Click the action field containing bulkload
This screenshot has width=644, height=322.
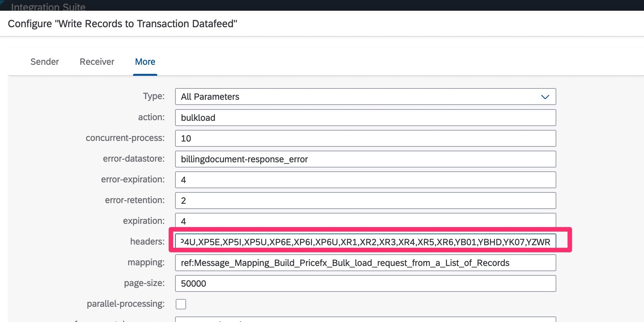click(x=365, y=118)
